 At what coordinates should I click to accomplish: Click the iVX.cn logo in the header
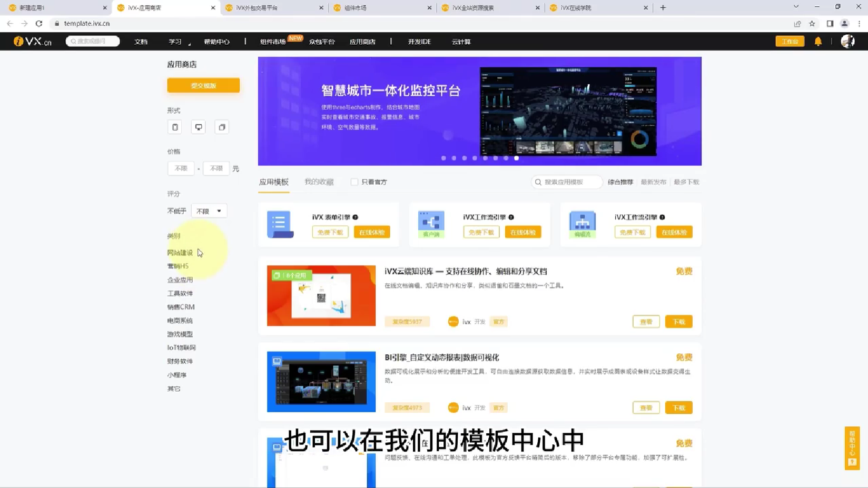(32, 41)
